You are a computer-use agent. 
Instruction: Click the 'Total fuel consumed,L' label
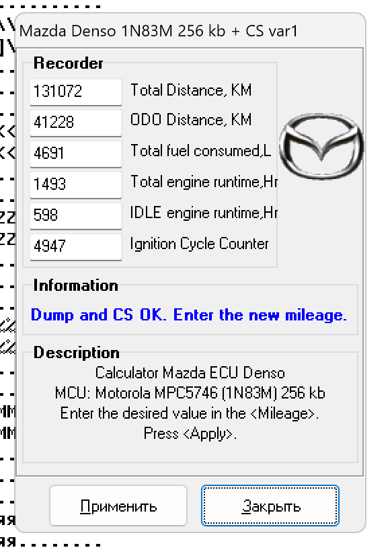coord(201,151)
